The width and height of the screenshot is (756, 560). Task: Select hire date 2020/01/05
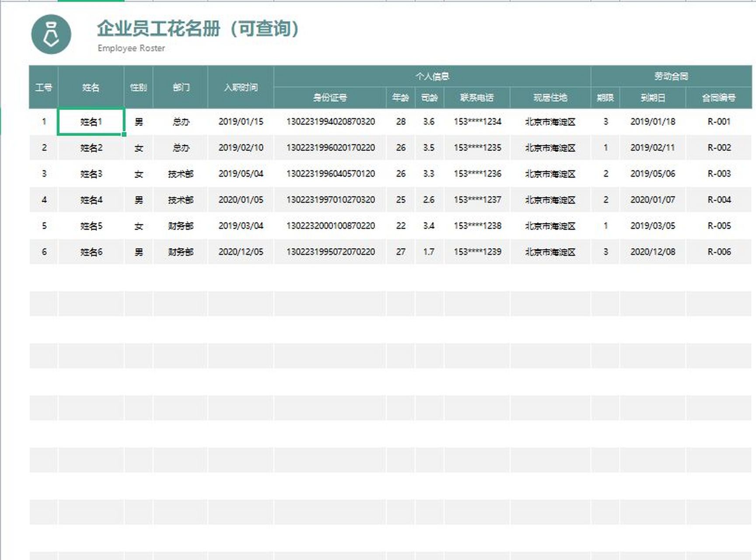point(241,200)
